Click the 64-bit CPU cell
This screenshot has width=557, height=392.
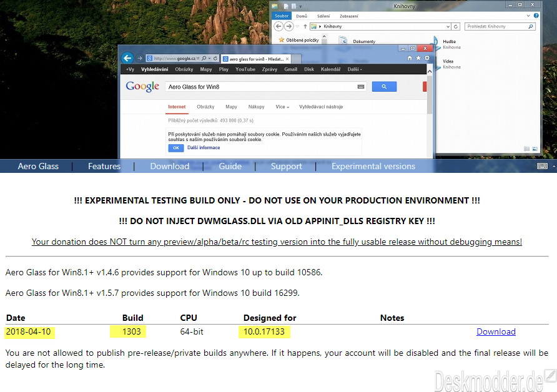click(192, 331)
